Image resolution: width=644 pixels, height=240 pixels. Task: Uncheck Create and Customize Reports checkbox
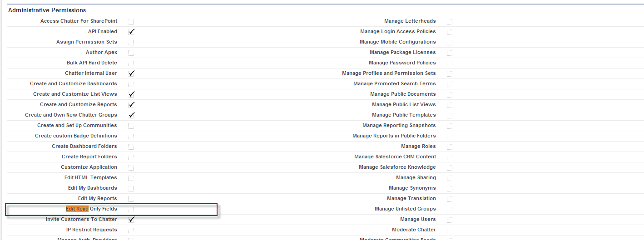click(132, 105)
